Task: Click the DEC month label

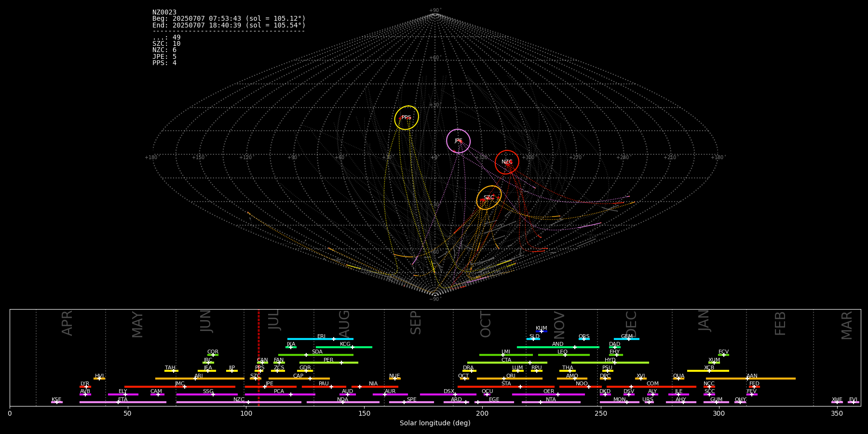Action: pyautogui.click(x=631, y=324)
